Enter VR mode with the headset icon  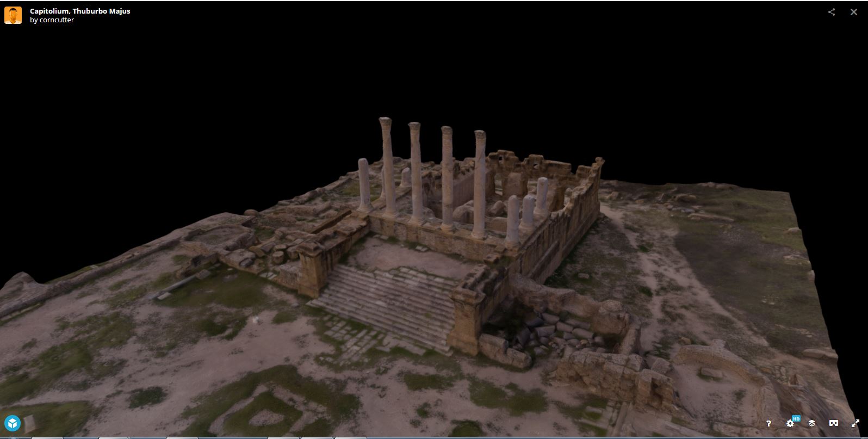click(x=833, y=423)
